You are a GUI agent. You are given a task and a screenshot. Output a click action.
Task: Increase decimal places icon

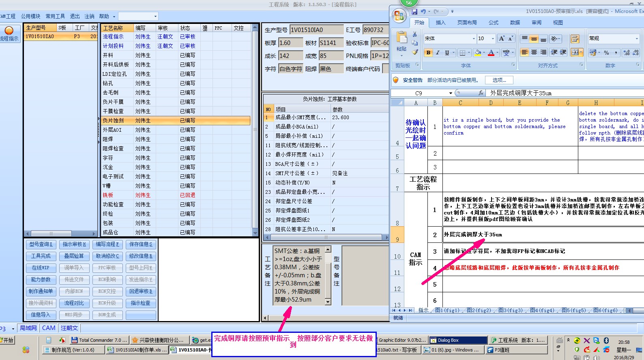pos(627,52)
